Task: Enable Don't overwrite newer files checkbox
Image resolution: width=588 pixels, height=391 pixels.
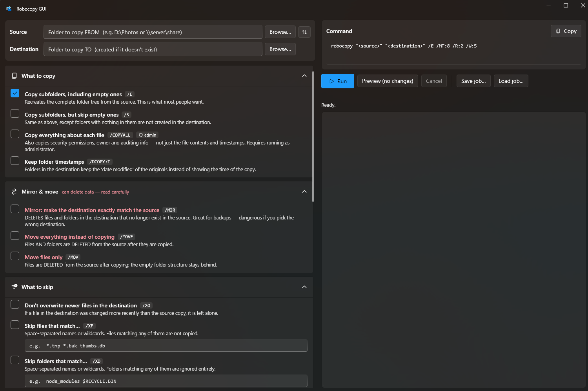Action: [15, 304]
